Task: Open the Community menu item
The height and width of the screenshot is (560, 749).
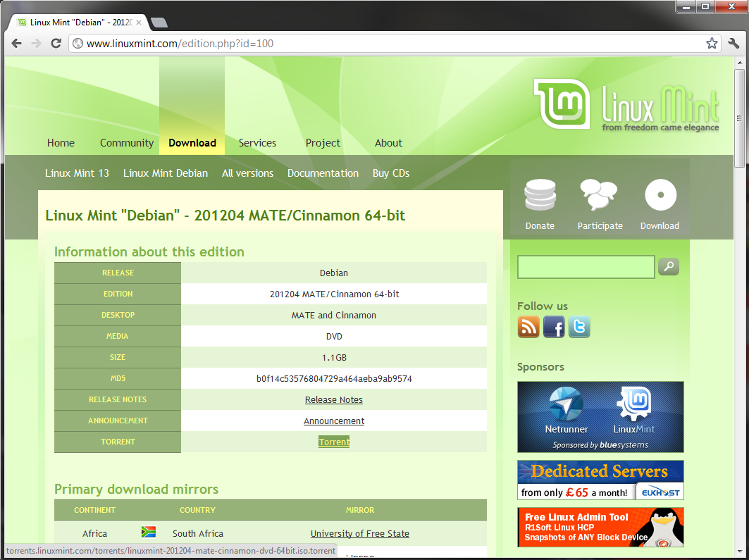Action: (x=127, y=143)
